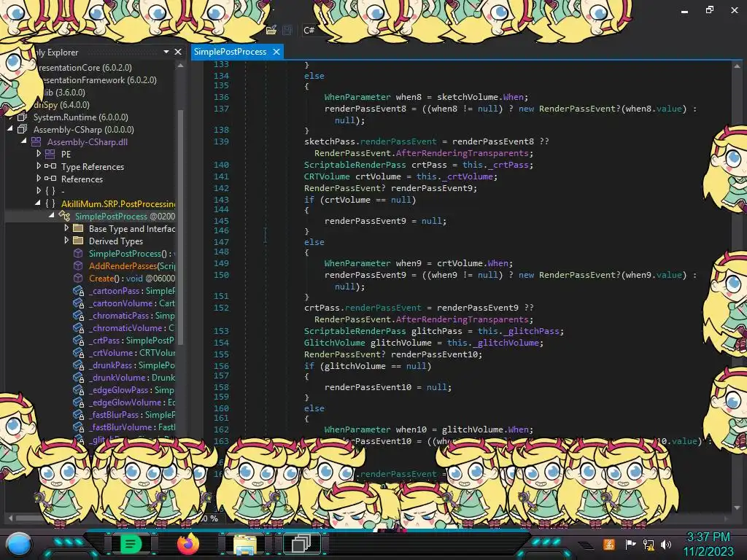Click the Save All toolbar icon

tap(287, 30)
